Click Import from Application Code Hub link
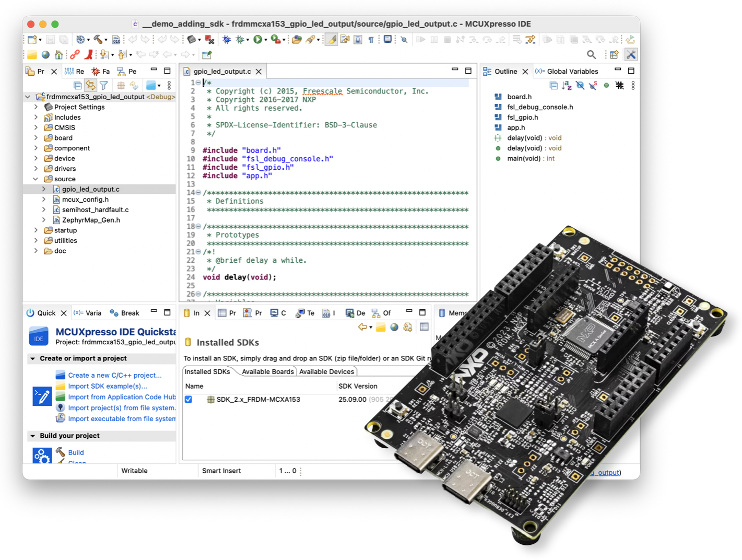The image size is (742, 560). tap(122, 397)
